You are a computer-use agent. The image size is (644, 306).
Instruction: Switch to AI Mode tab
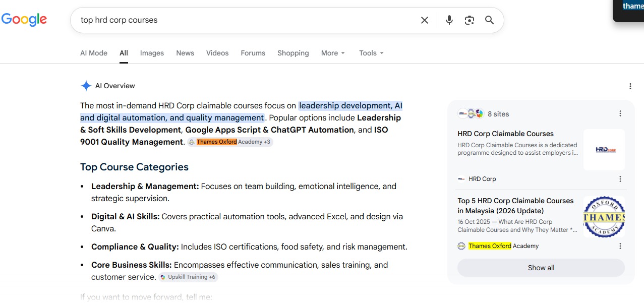[x=94, y=53]
